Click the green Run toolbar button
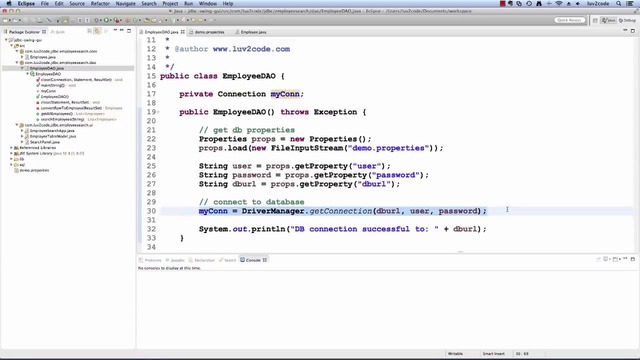 pyautogui.click(x=107, y=20)
